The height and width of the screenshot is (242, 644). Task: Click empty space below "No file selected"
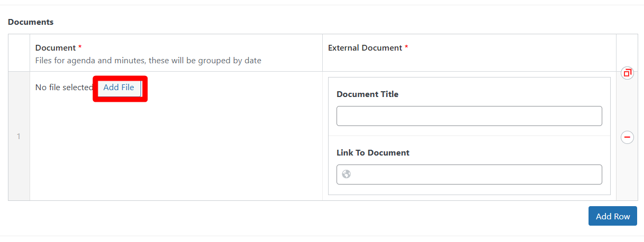(174, 153)
